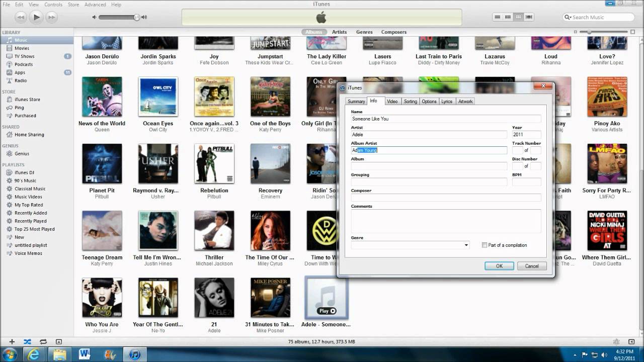Click the Composer field
This screenshot has width=644, height=362.
(446, 198)
